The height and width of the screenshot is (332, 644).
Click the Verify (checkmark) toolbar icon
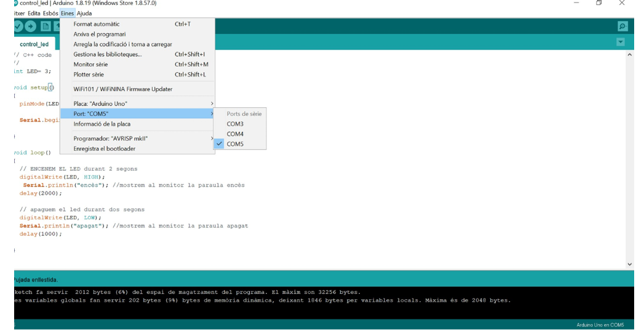coord(18,26)
